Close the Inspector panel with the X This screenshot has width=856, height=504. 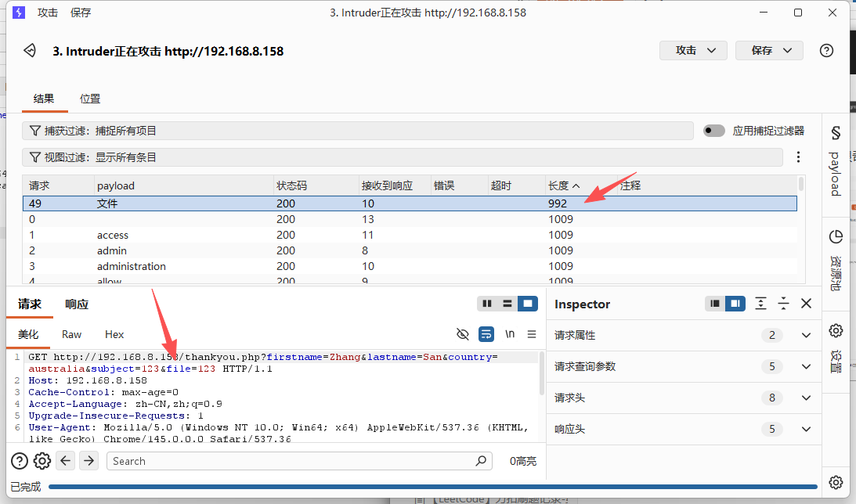click(x=806, y=304)
